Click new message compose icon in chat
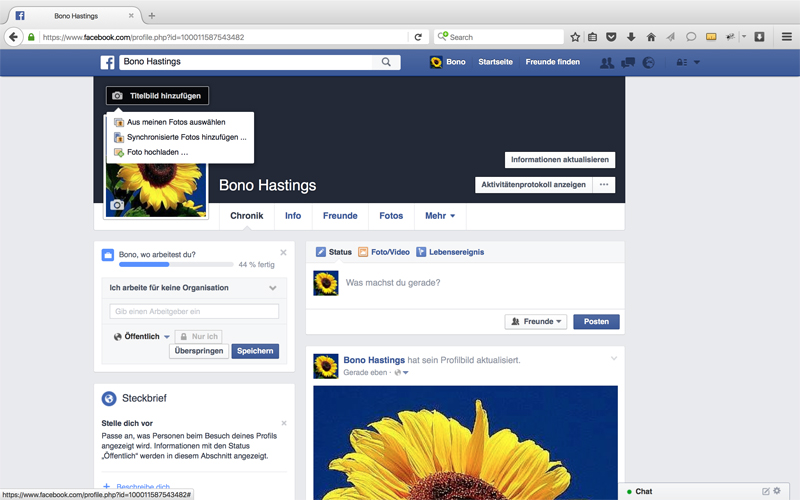The height and width of the screenshot is (500, 800). (766, 491)
